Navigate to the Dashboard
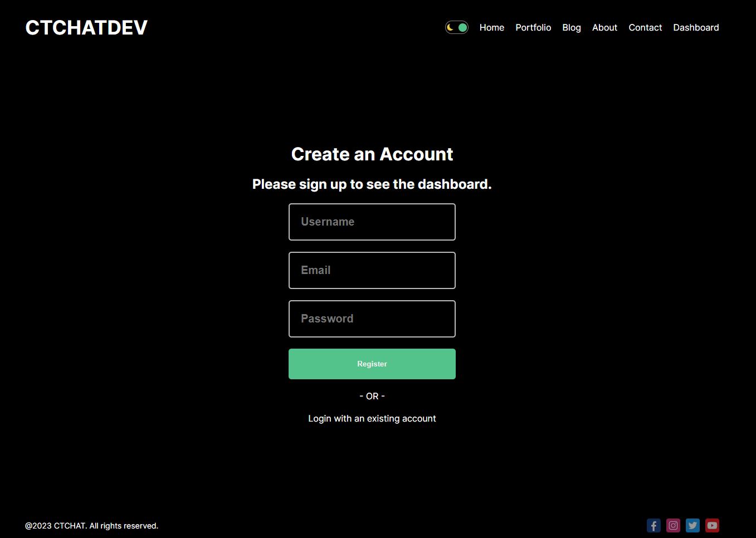Image resolution: width=756 pixels, height=538 pixels. 696,27
